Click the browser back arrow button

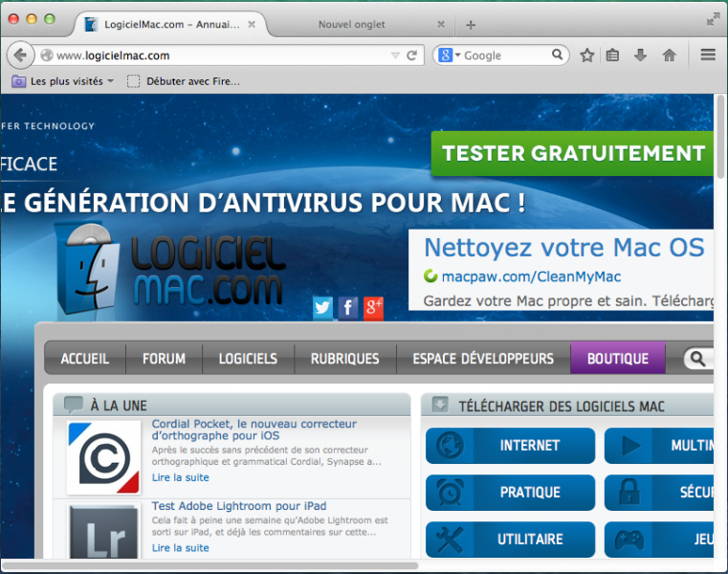(20, 55)
